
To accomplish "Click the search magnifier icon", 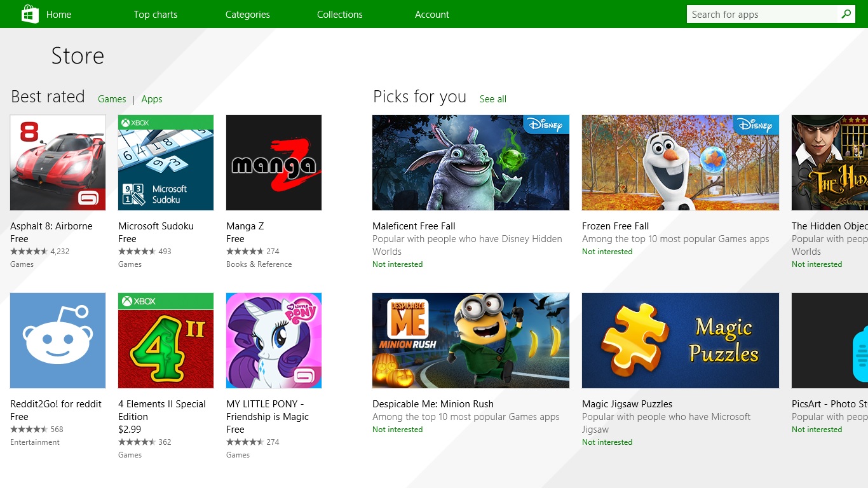I will point(846,14).
